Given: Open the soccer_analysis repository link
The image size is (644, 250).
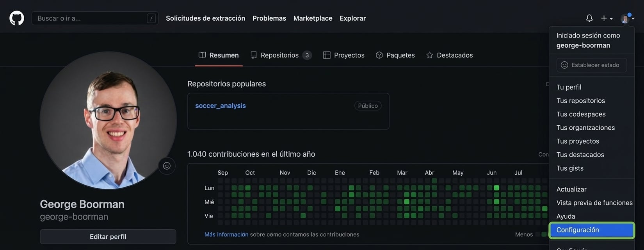Looking at the screenshot, I should (x=221, y=105).
